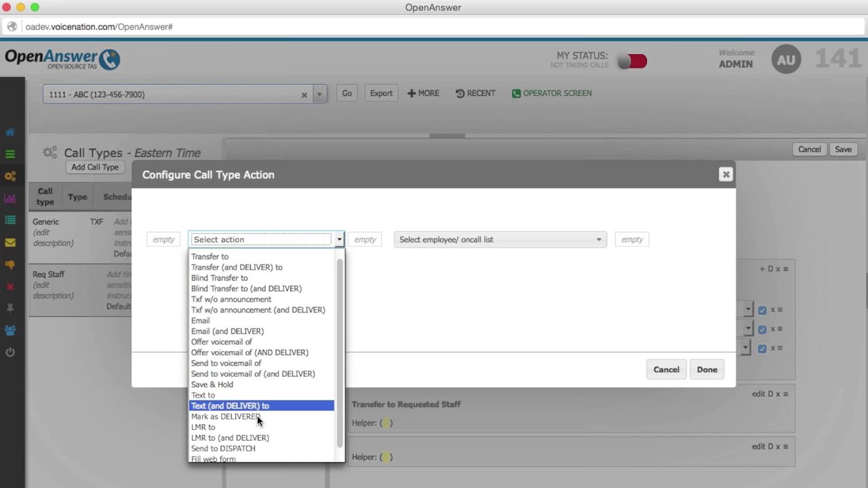
Task: Open the OPERATOR SCREEN phone link
Action: click(x=551, y=94)
